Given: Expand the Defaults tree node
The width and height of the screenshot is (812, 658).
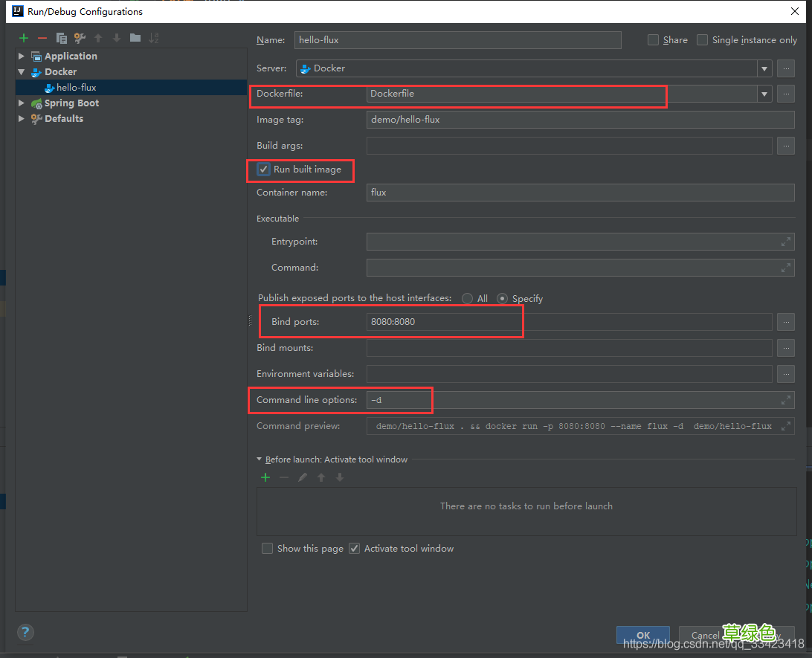Looking at the screenshot, I should [x=22, y=118].
